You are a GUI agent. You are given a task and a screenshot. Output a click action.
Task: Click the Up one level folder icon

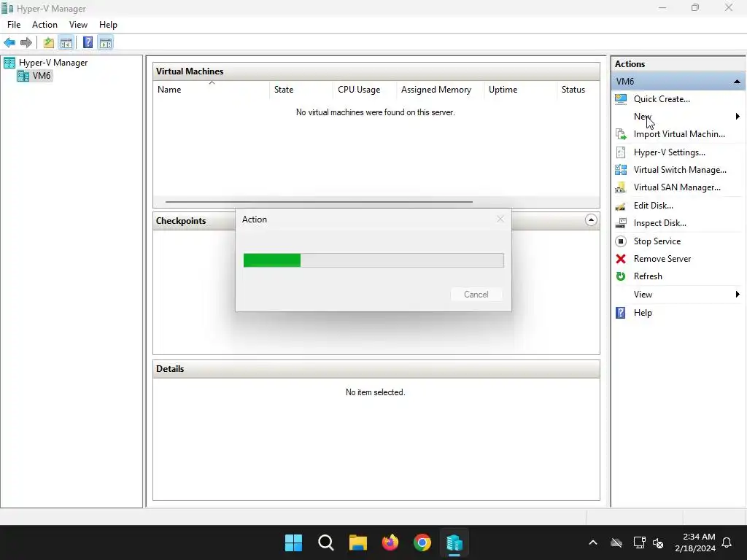pos(48,43)
